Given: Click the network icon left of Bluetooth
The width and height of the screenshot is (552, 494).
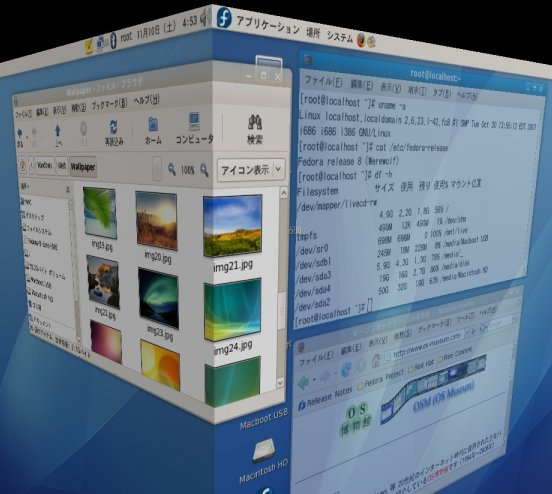Looking at the screenshot, I should (100, 43).
